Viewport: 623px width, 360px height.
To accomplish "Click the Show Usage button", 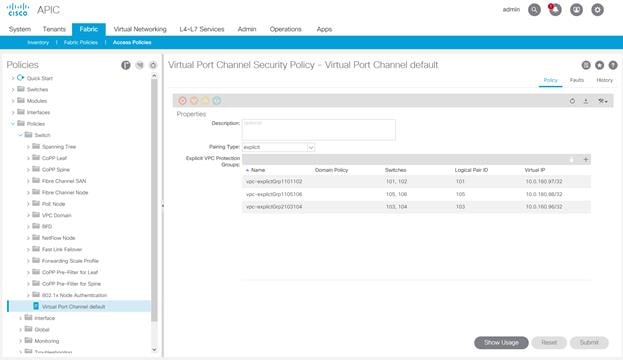I will point(501,343).
